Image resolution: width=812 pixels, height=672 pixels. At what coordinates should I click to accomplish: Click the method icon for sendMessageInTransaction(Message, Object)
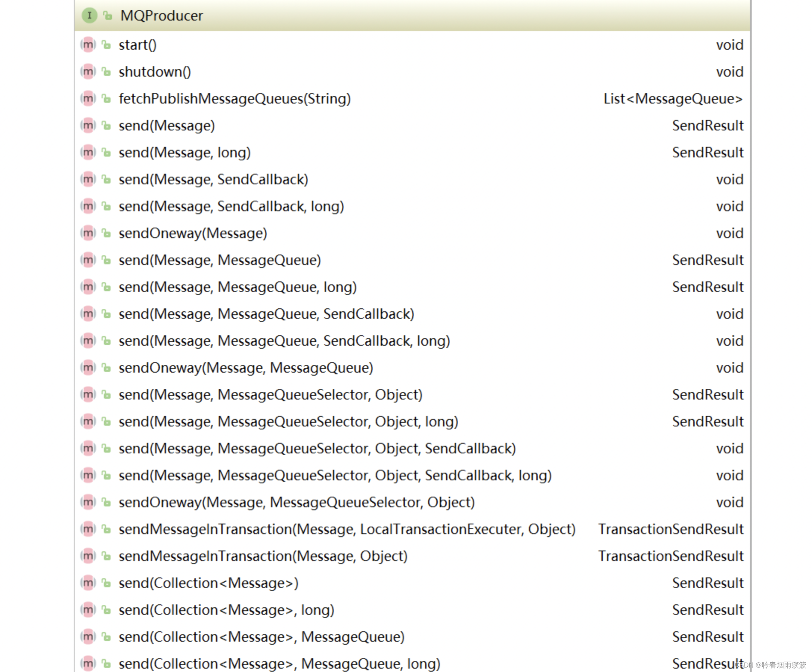(x=88, y=556)
